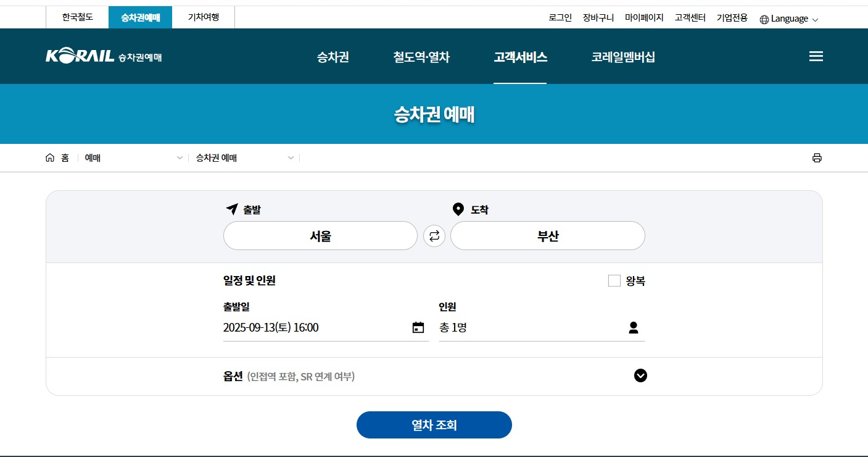Open the 고객서비스 menu
The height and width of the screenshot is (457, 868).
point(520,56)
